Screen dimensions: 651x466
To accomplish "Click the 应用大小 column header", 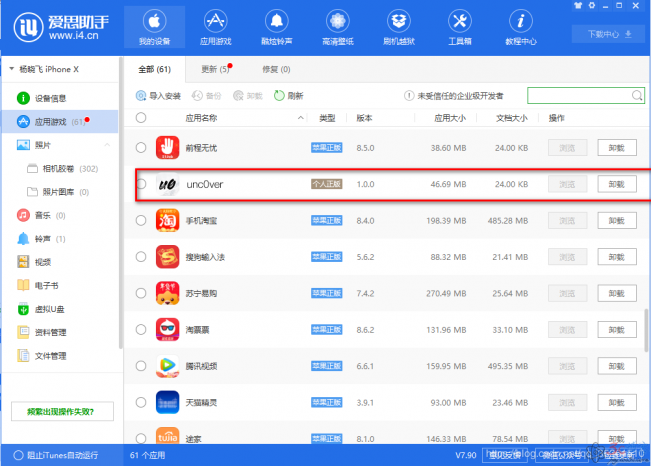I will pyautogui.click(x=450, y=118).
